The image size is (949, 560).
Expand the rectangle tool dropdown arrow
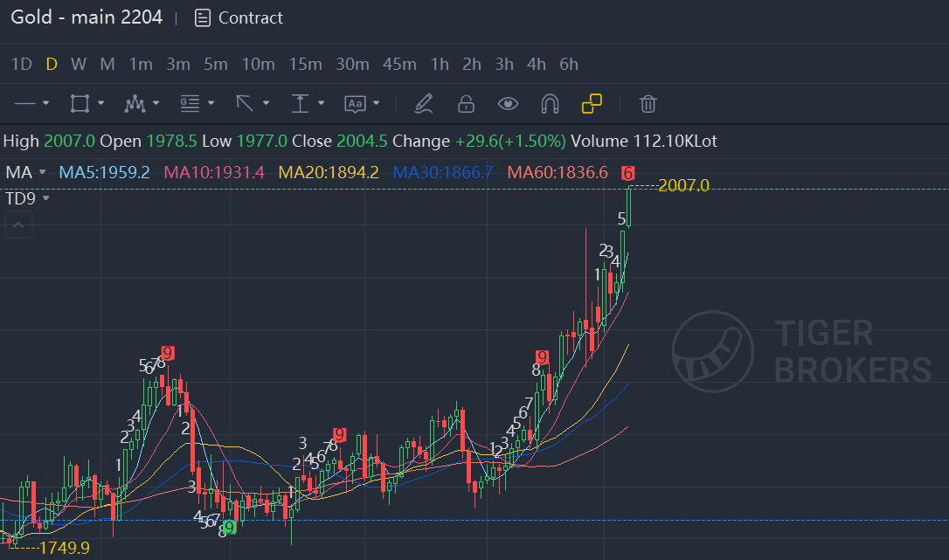101,103
